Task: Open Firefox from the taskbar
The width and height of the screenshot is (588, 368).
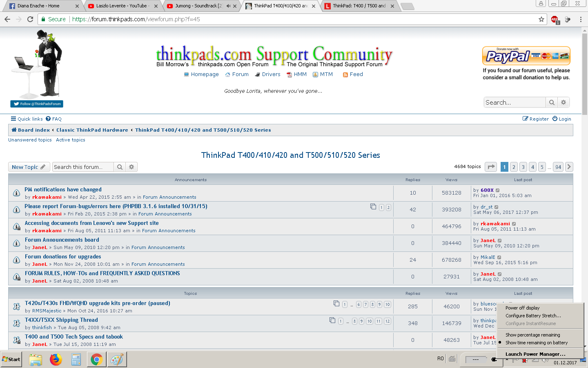Action: point(56,359)
